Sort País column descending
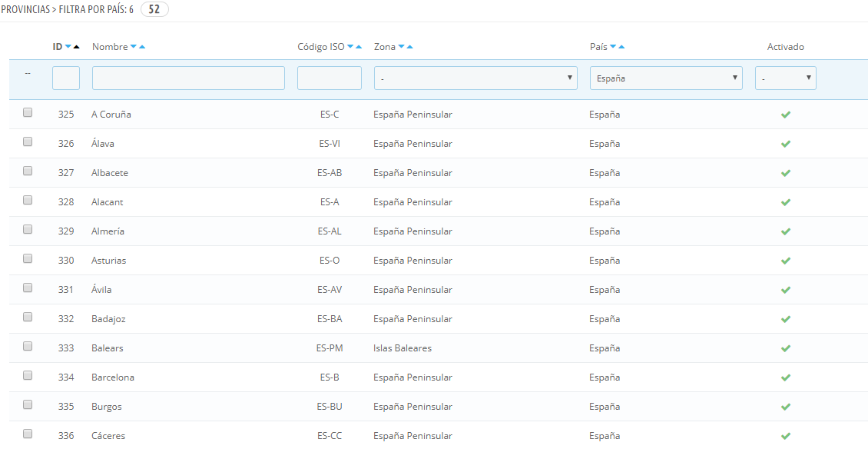The image size is (868, 449). 613,47
